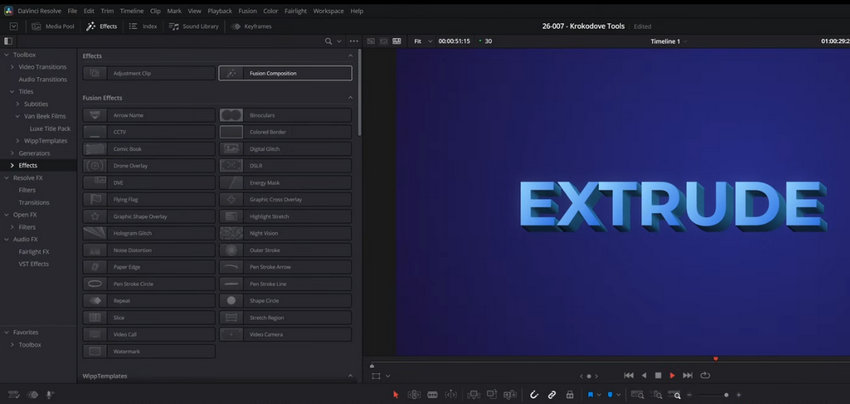850x404 pixels.
Task: Click the Watermark effect icon
Action: click(x=95, y=352)
